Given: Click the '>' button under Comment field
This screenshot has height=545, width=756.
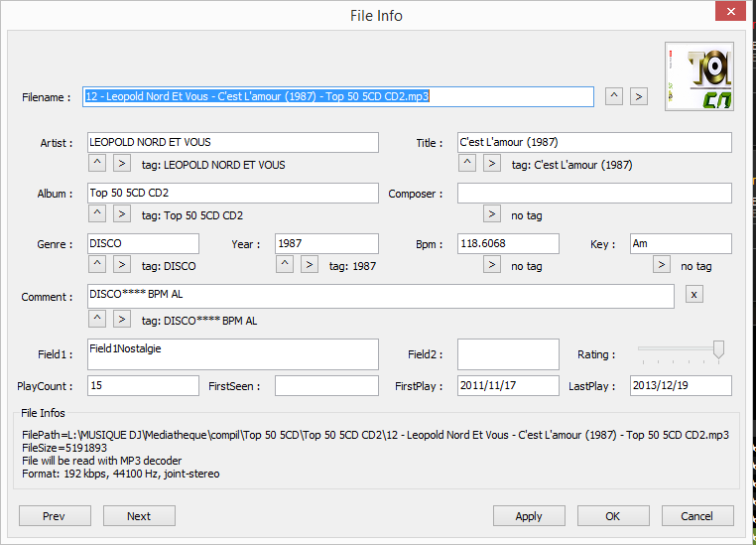Looking at the screenshot, I should (121, 320).
